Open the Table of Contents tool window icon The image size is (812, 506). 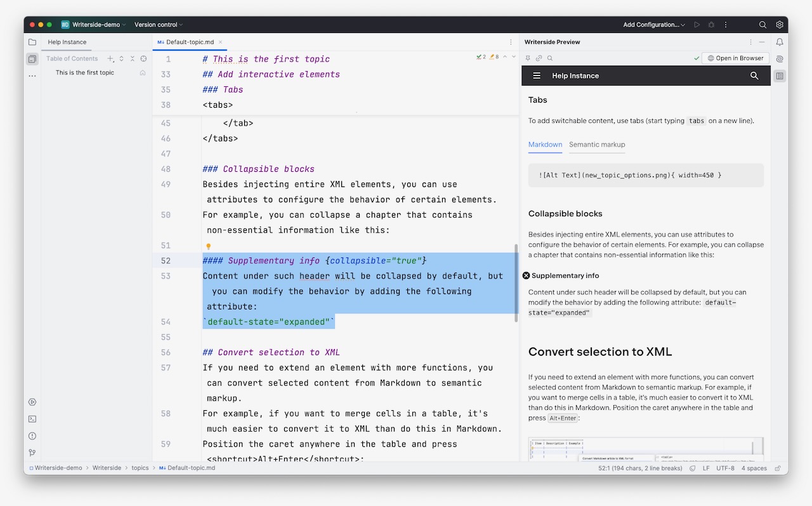click(x=32, y=58)
